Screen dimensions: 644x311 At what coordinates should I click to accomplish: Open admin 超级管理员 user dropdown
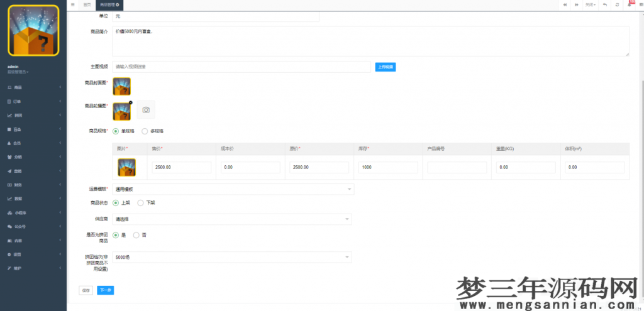point(18,72)
